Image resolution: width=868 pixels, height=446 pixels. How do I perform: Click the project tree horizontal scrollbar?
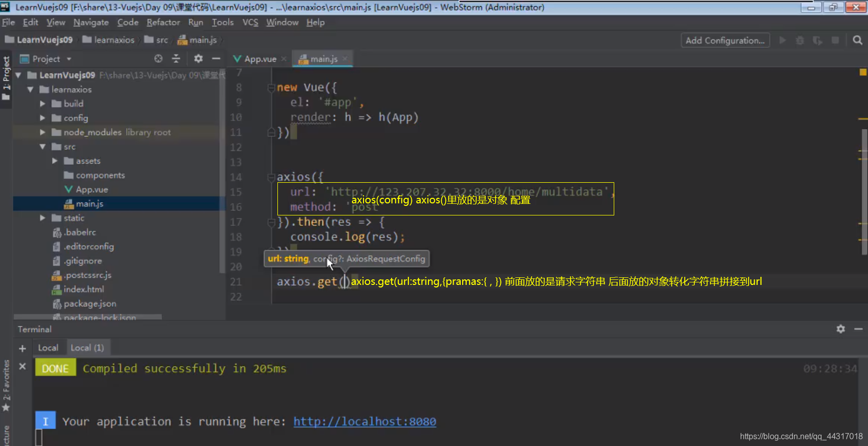coord(88,317)
